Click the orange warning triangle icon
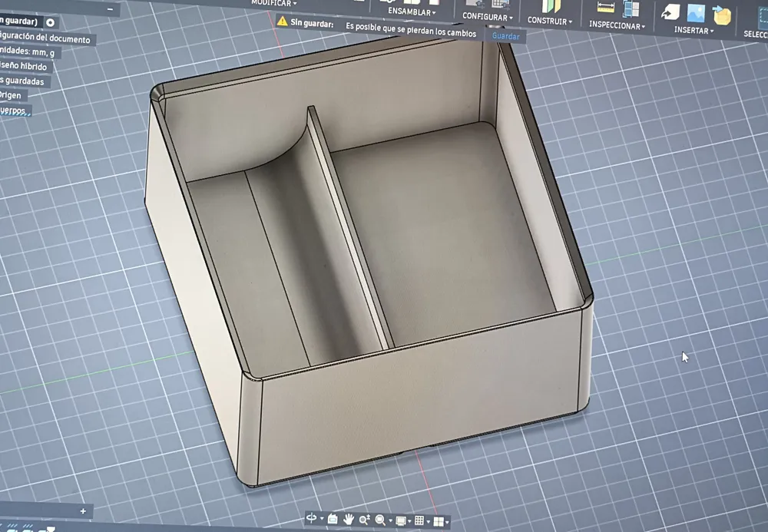 (282, 21)
